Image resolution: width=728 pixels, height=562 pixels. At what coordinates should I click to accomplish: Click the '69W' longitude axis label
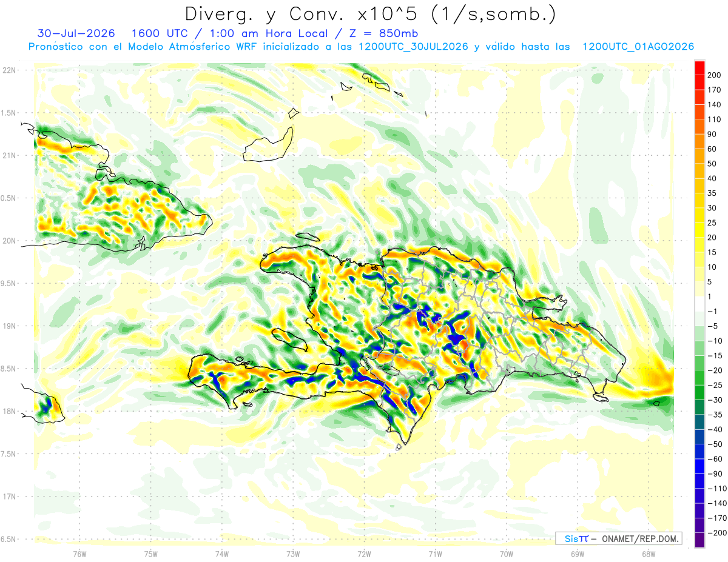pos(577,554)
